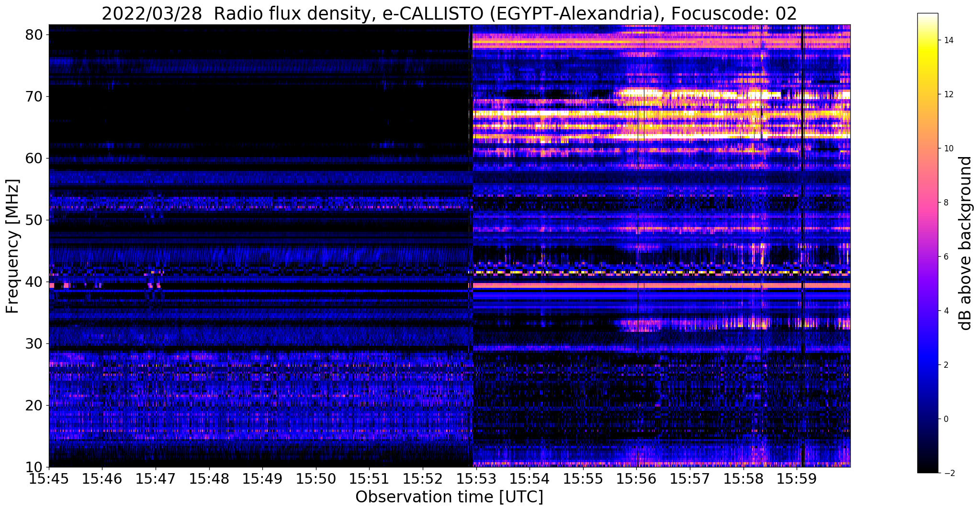Click the 'Frequency [MHz]' axis label
The image size is (980, 511).
point(13,246)
